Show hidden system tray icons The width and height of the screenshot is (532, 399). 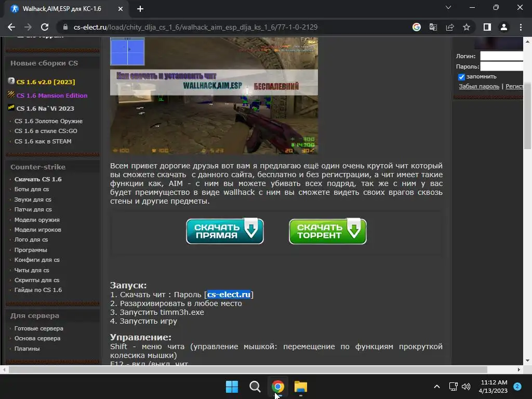tap(437, 387)
